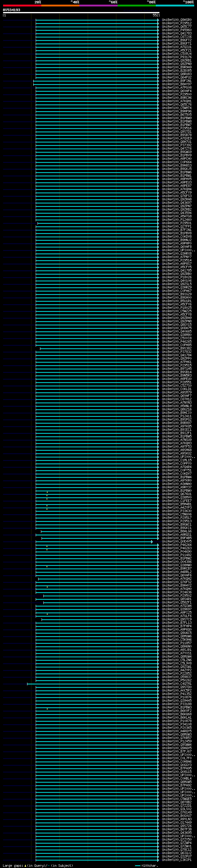Open hit UniRef100_Q65C77

tap(177, 26)
